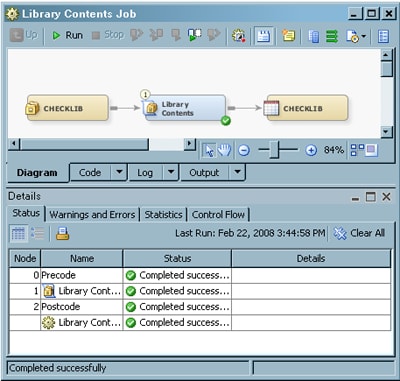Select the node 1 Library Cont... row
This screenshot has width=400, height=381.
pyautogui.click(x=200, y=291)
